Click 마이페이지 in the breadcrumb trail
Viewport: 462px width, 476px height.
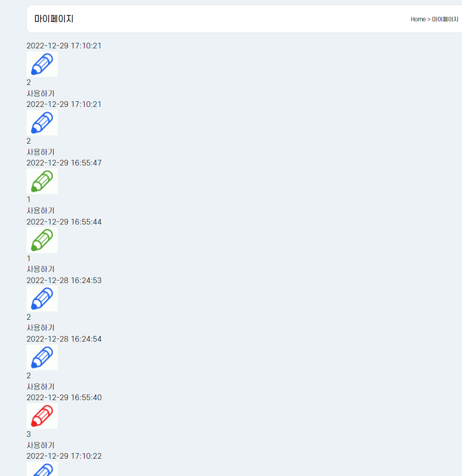click(x=445, y=19)
